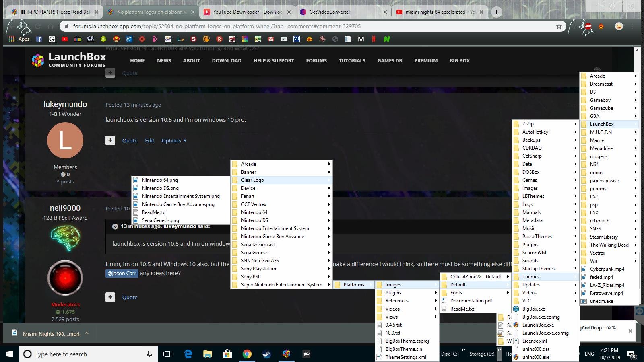The height and width of the screenshot is (362, 644).
Task: Open Microsoft Store from the taskbar
Action: click(x=227, y=354)
